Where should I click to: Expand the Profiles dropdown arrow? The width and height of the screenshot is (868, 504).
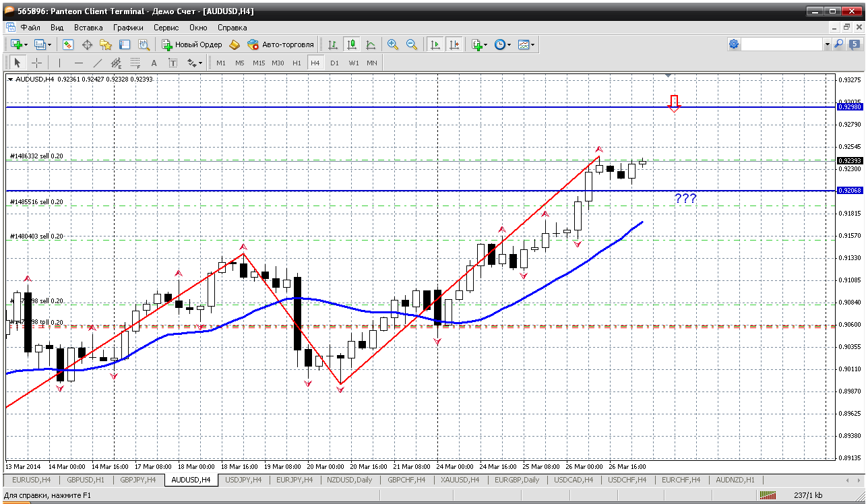(49, 44)
